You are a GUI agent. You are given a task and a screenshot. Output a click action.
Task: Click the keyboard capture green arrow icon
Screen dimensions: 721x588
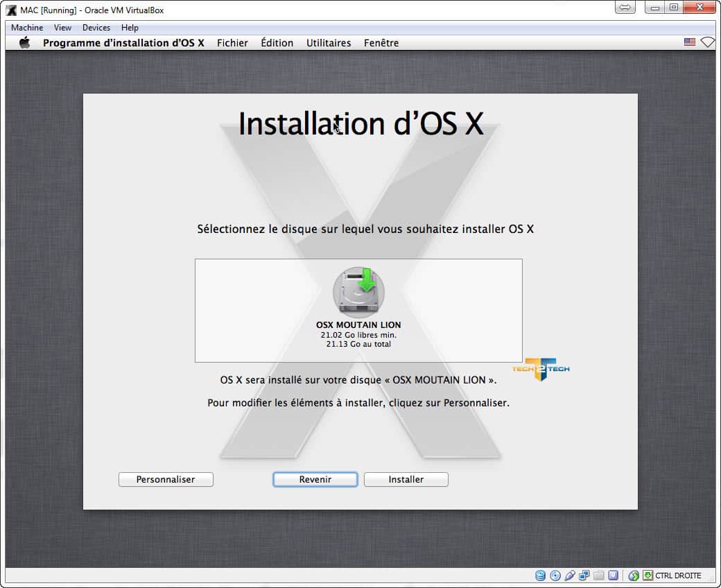click(x=648, y=575)
